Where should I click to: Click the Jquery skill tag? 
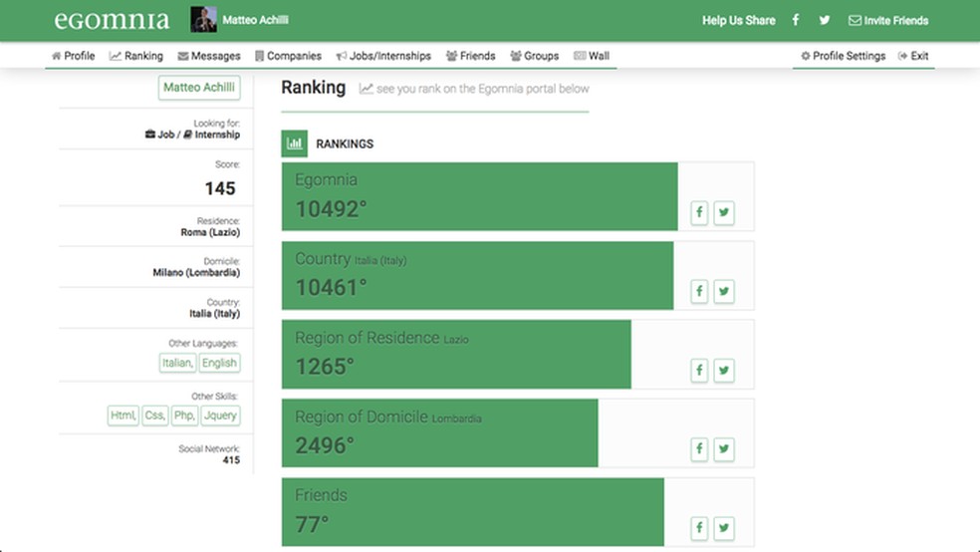click(x=220, y=415)
